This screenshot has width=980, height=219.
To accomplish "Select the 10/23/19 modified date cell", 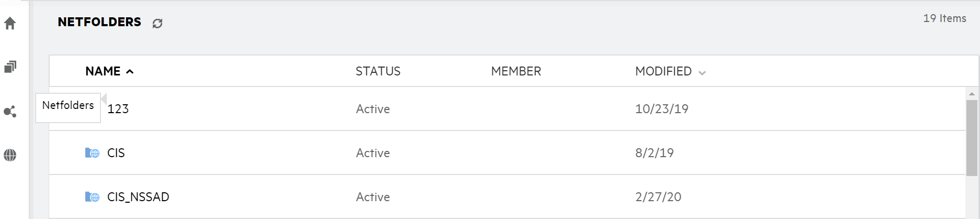I will (661, 109).
